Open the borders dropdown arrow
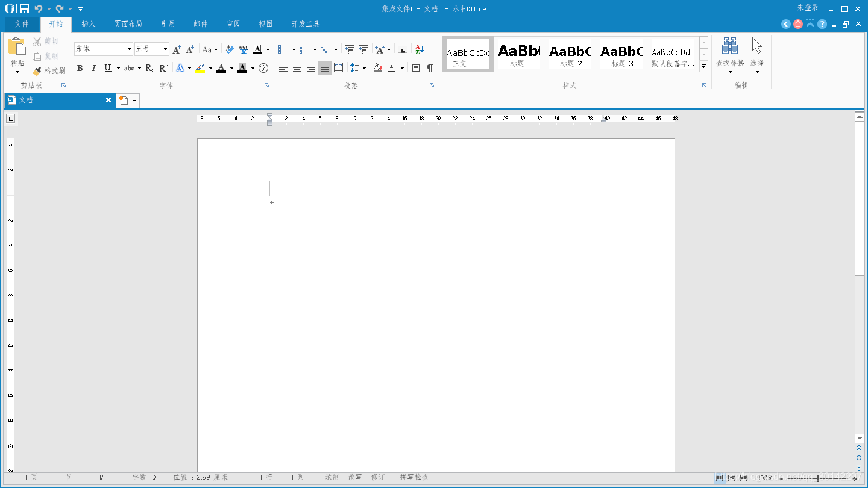This screenshot has height=488, width=868. tap(402, 68)
